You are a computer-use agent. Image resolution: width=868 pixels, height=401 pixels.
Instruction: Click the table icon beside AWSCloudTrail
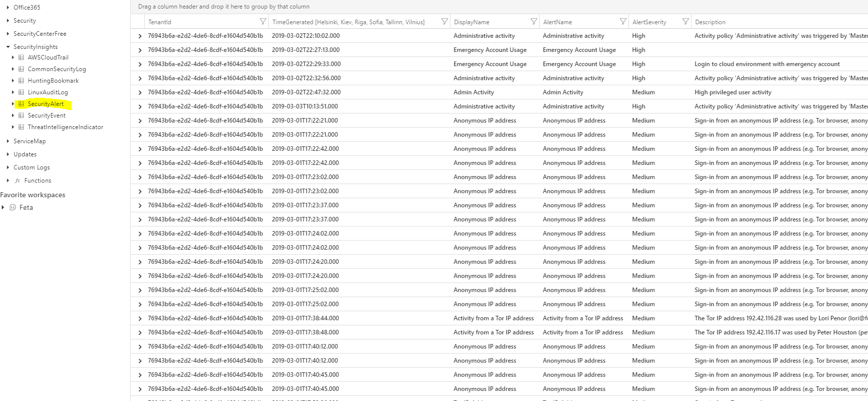(21, 58)
